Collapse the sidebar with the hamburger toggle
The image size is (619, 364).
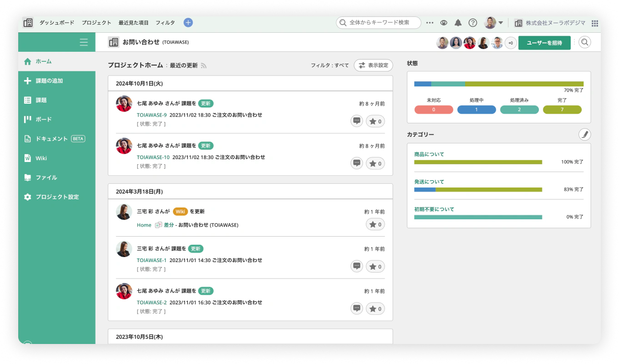coord(84,42)
